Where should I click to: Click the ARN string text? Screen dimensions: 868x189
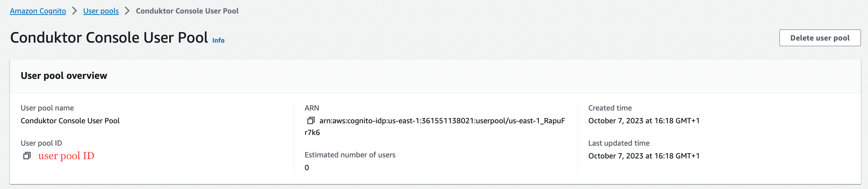click(x=435, y=126)
